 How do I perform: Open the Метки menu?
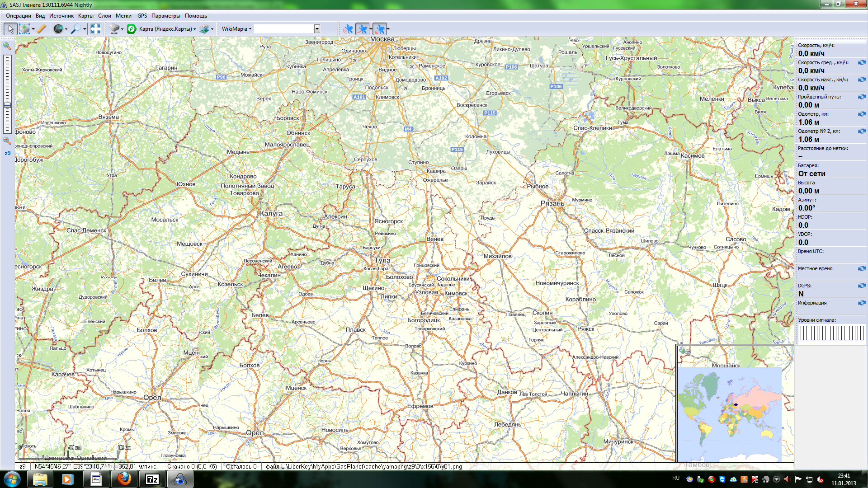pyautogui.click(x=123, y=16)
